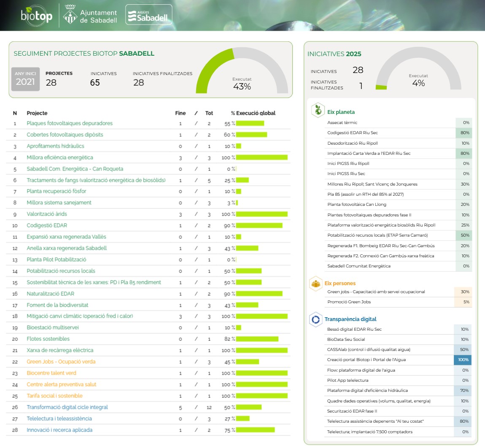Click the Aigües Sabadell logo
This screenshot has height=448, width=485.
point(149,14)
